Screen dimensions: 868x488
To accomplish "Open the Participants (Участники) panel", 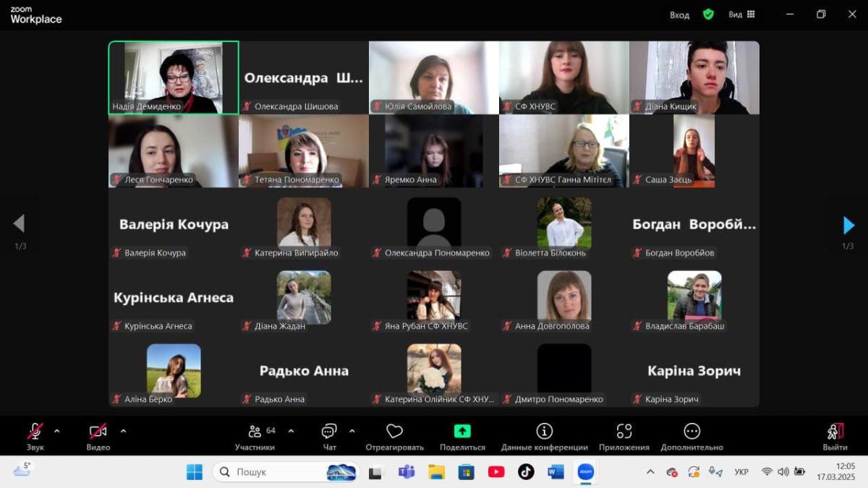I will [x=255, y=432].
